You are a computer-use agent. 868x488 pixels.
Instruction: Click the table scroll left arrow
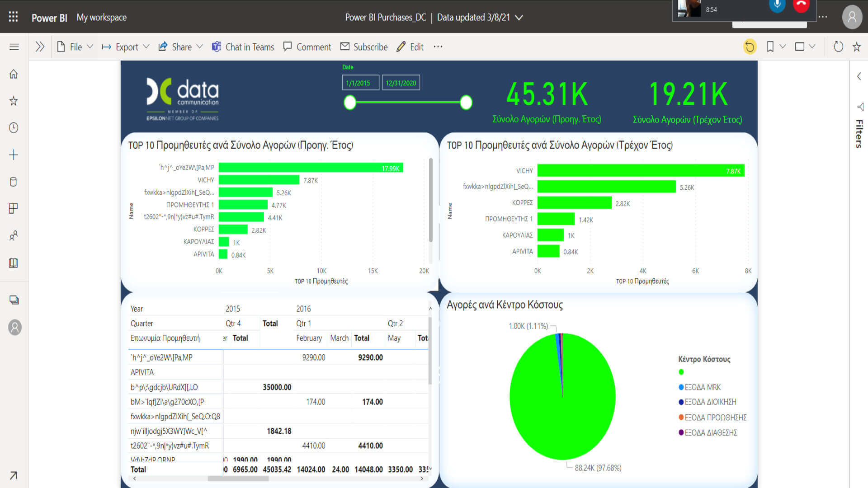tap(134, 479)
